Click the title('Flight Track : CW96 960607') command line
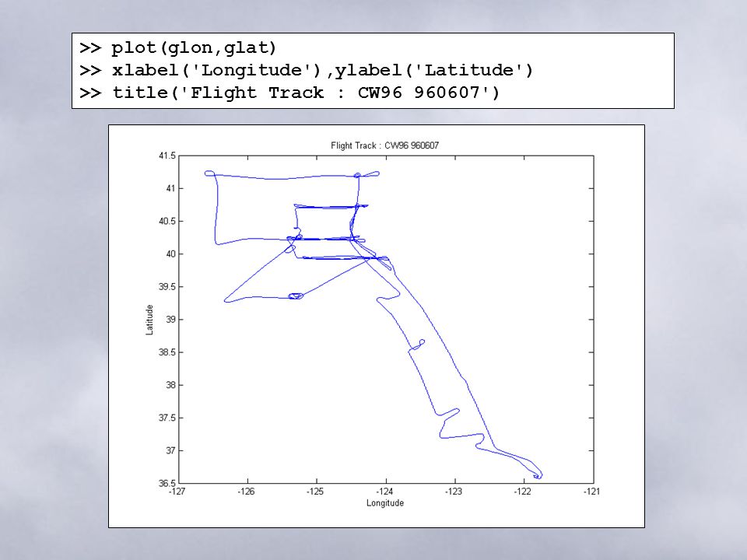 289,93
